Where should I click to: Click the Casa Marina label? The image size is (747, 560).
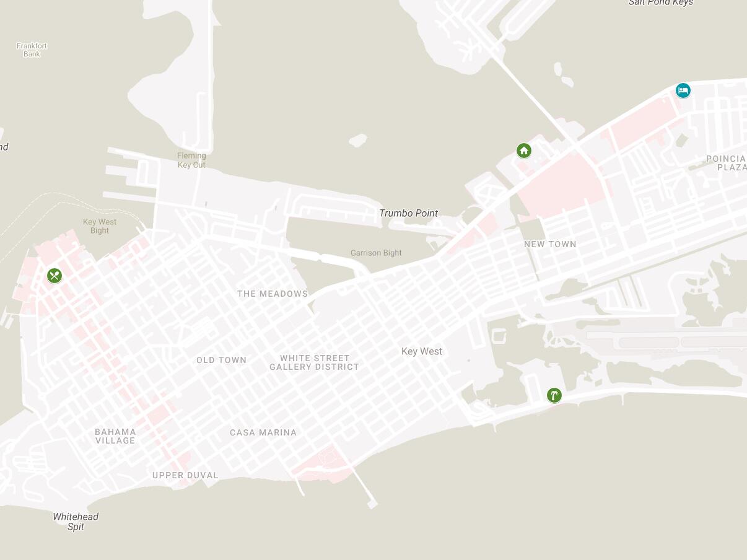tap(263, 432)
